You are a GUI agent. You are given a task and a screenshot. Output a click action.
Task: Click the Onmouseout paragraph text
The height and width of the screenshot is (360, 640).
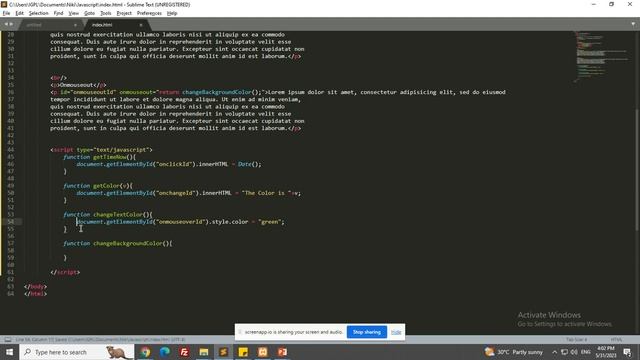[x=78, y=85]
